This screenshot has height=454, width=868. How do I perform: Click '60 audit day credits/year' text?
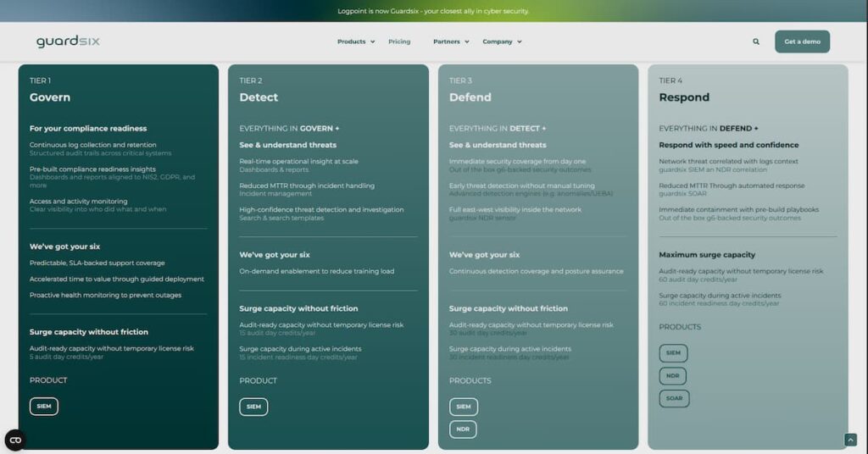point(698,280)
